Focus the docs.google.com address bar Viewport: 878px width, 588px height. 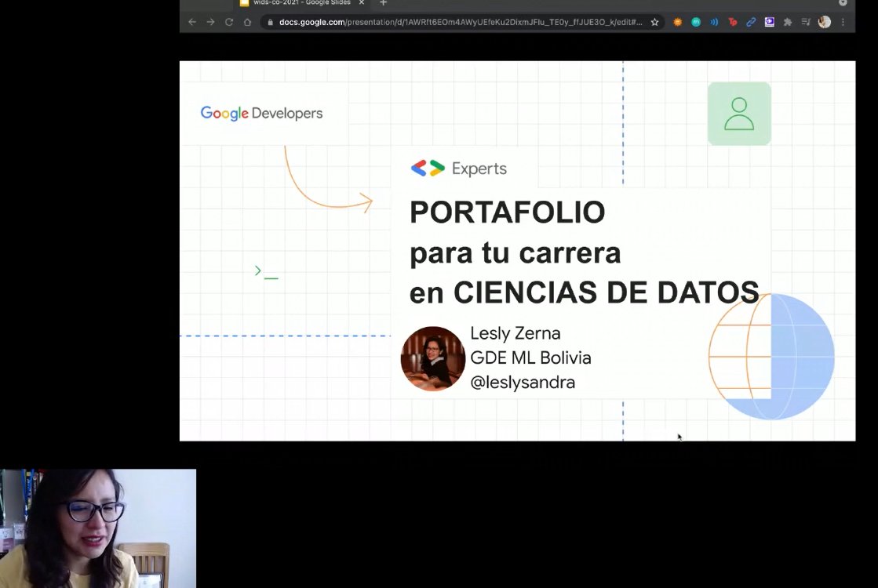(x=461, y=23)
